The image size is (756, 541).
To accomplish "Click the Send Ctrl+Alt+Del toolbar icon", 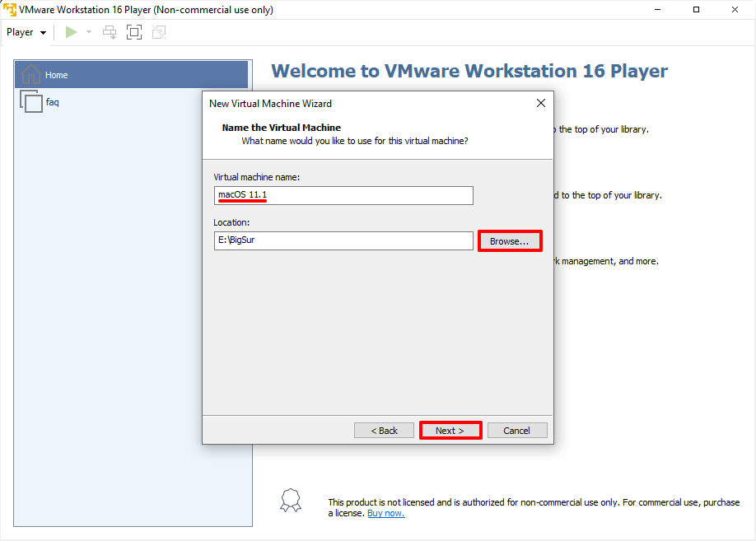I will pos(110,32).
